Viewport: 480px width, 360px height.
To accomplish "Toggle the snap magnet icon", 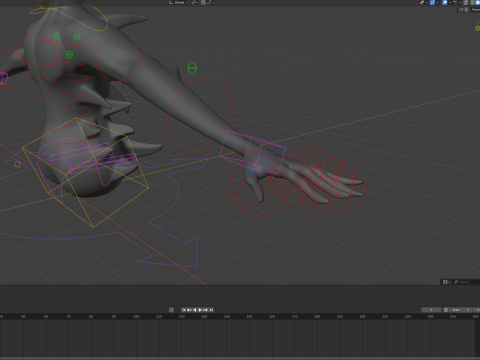I will coord(203,2).
